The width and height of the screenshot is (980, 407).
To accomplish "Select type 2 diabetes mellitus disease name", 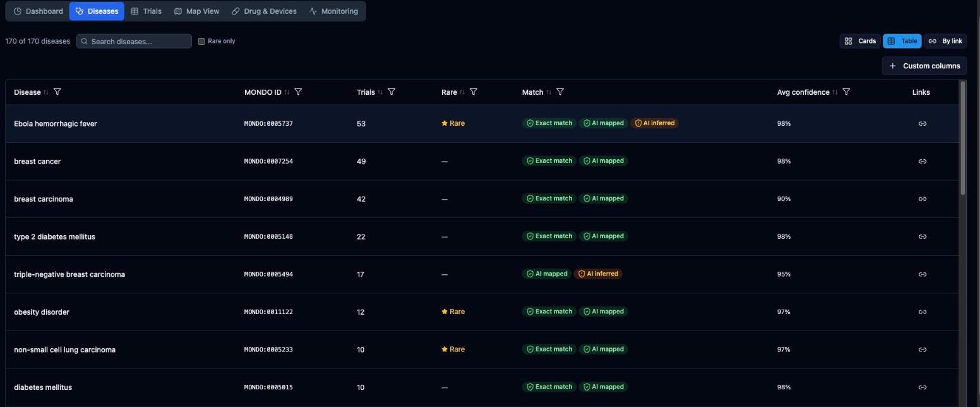I will pos(55,236).
